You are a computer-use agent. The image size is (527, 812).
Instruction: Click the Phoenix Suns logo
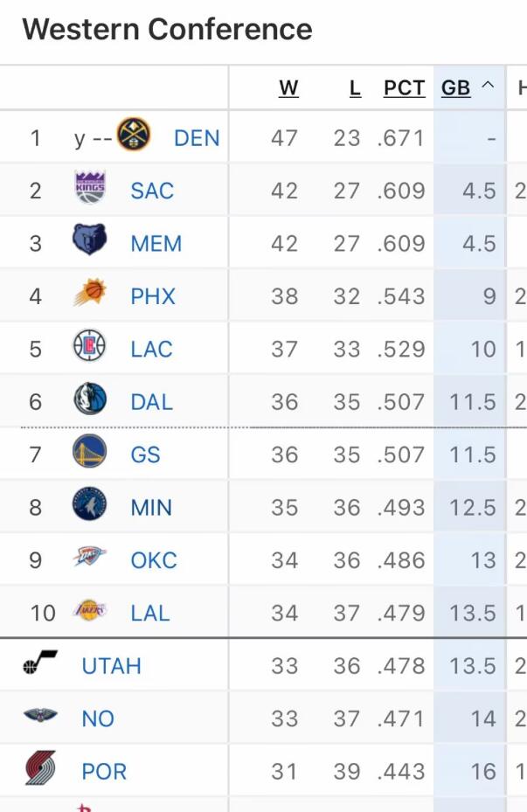90,294
